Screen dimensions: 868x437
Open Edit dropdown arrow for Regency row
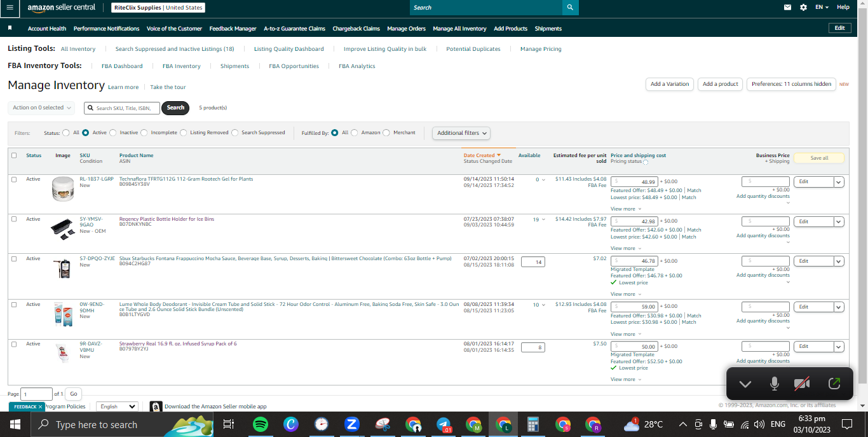click(x=839, y=221)
